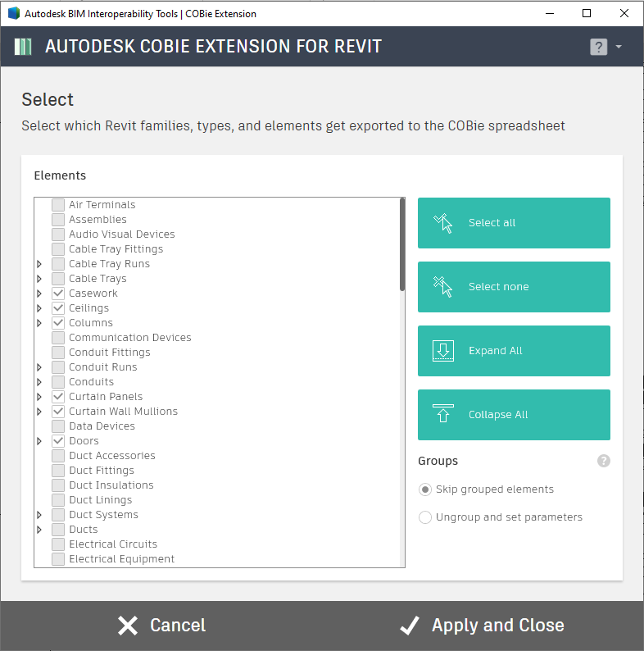Check the Duct Linings checkbox

click(x=58, y=500)
